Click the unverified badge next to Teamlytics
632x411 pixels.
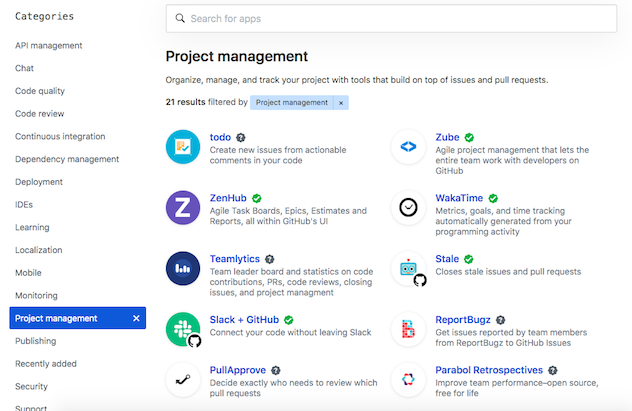270,259
